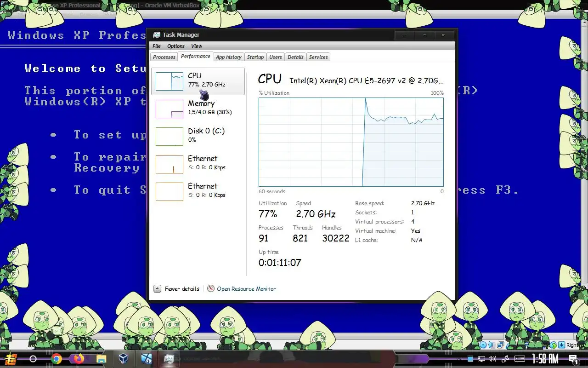Click the Processes count 91
This screenshot has width=588, height=368.
[x=264, y=238]
